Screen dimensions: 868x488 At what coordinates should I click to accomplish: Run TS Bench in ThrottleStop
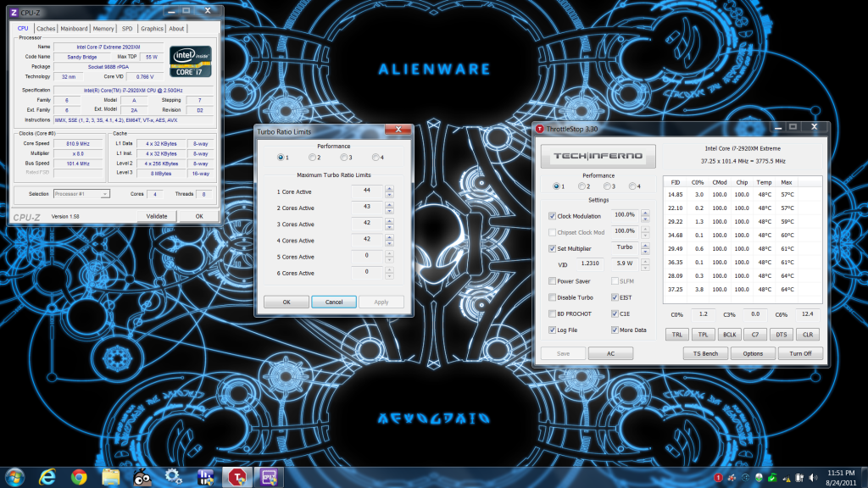(x=705, y=353)
